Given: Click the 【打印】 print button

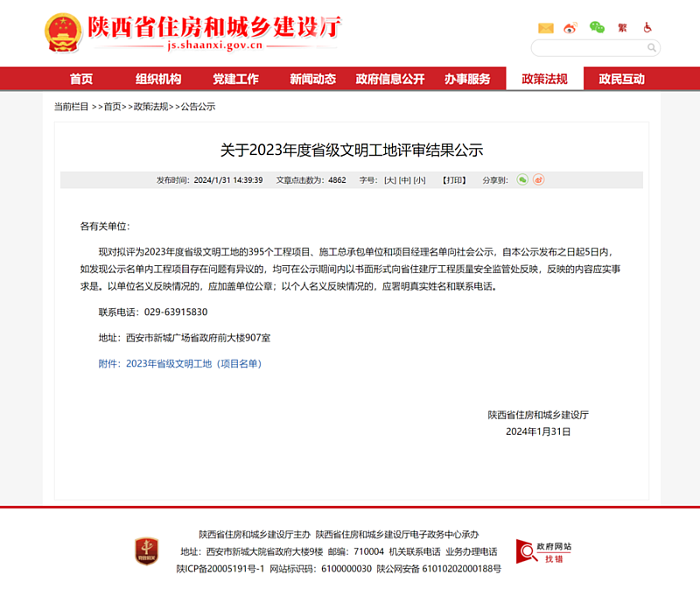Looking at the screenshot, I should click(454, 180).
